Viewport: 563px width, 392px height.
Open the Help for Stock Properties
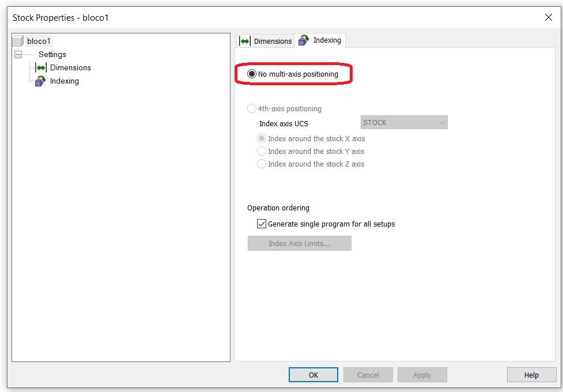531,375
